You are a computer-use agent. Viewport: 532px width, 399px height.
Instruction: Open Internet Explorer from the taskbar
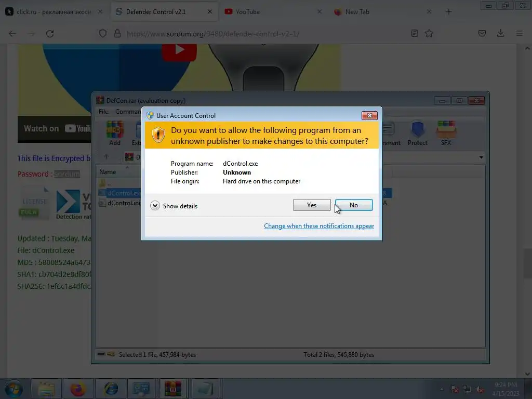[111, 389]
